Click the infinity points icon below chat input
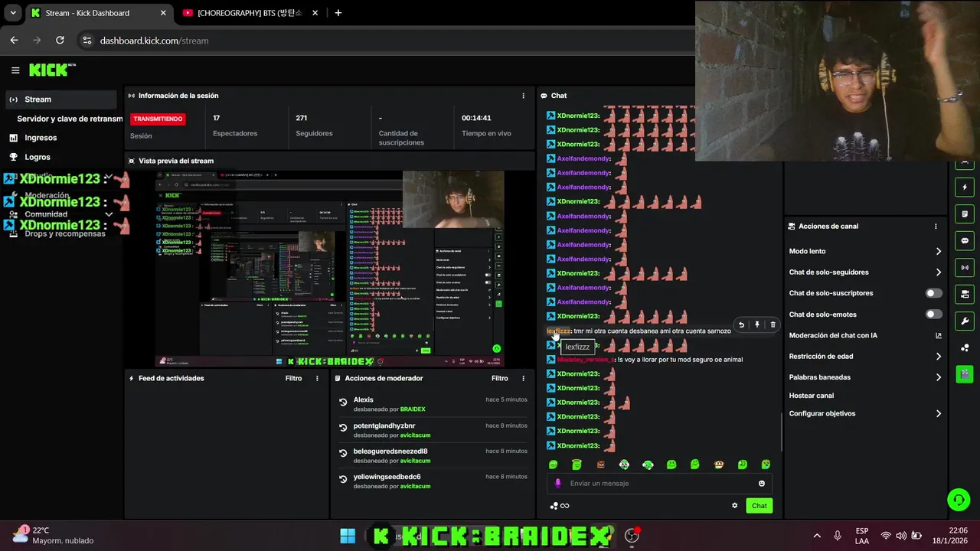This screenshot has width=980, height=551. pyautogui.click(x=560, y=505)
